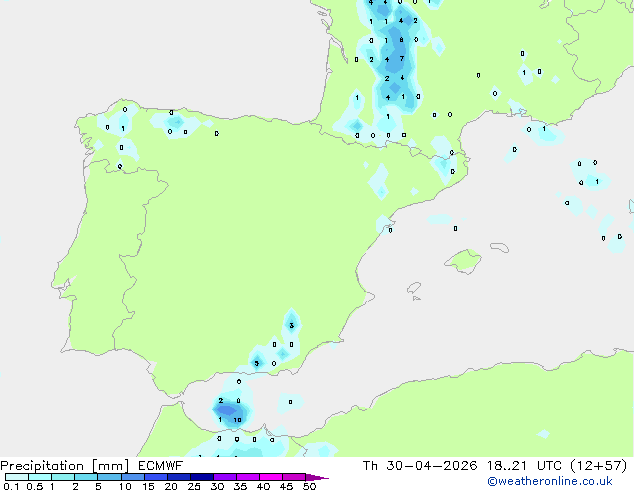
Task: Click the '10' mm value near Gibraltar
Action: 237,420
